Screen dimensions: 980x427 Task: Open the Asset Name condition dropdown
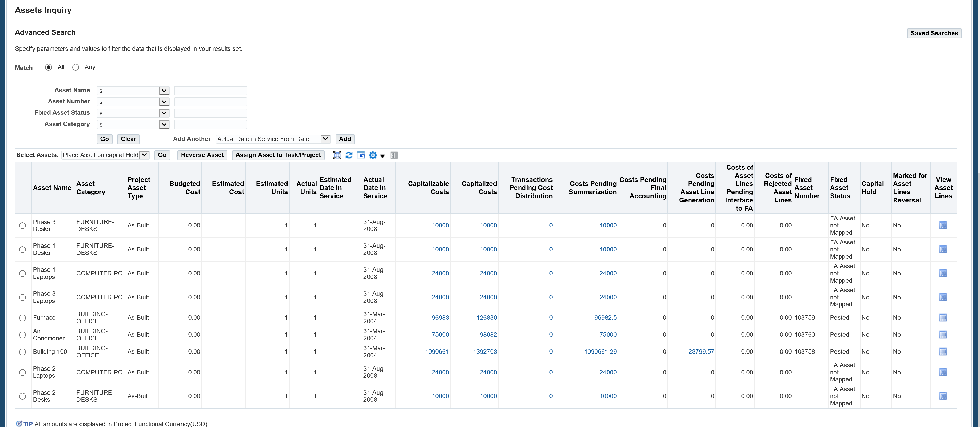pyautogui.click(x=133, y=91)
